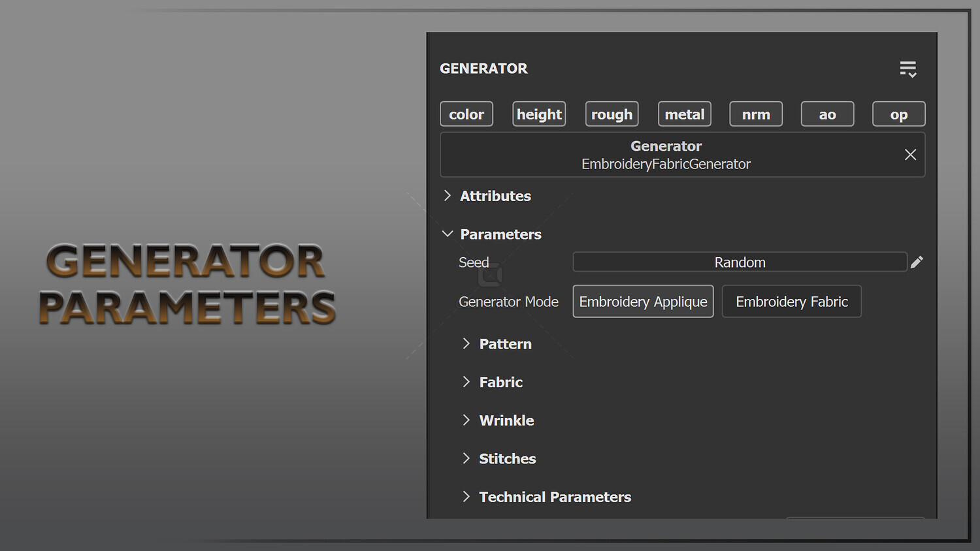Toggle the metal channel button

click(684, 114)
